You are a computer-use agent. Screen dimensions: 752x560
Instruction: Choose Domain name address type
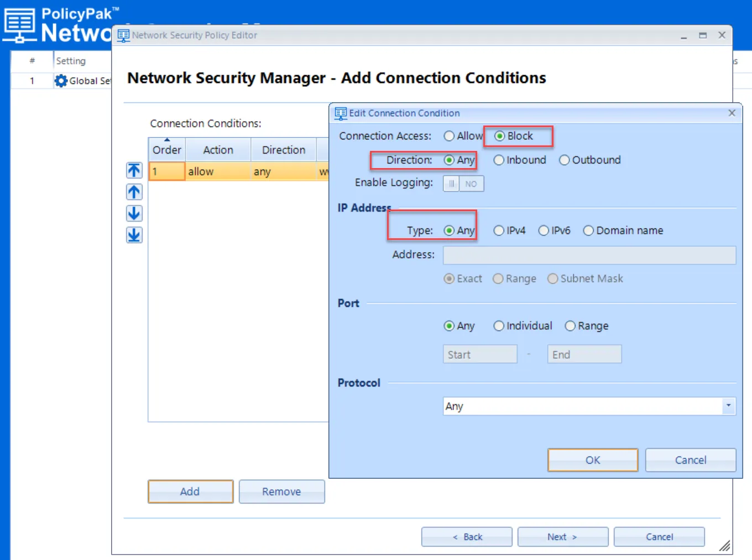click(x=623, y=231)
